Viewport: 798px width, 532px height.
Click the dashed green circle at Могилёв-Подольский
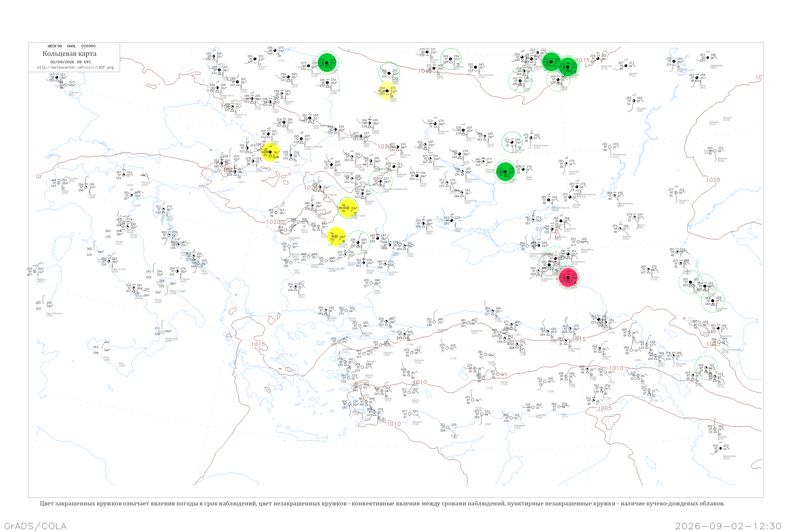380,181
